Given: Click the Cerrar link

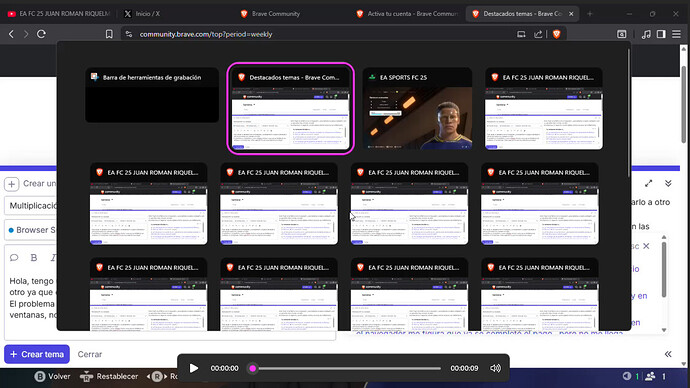Looking at the screenshot, I should click(90, 354).
